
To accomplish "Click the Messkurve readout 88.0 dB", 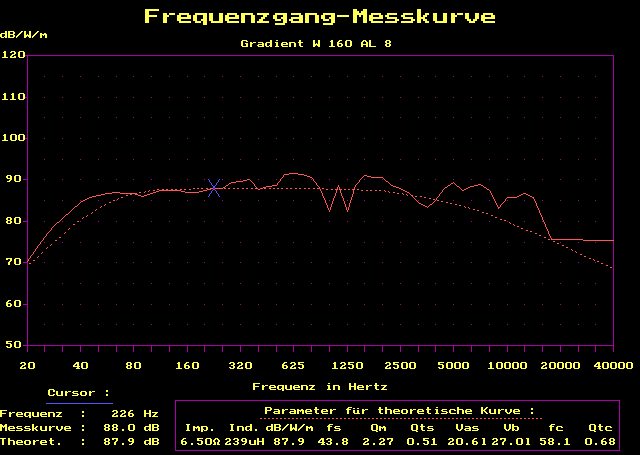I will click(x=138, y=426).
